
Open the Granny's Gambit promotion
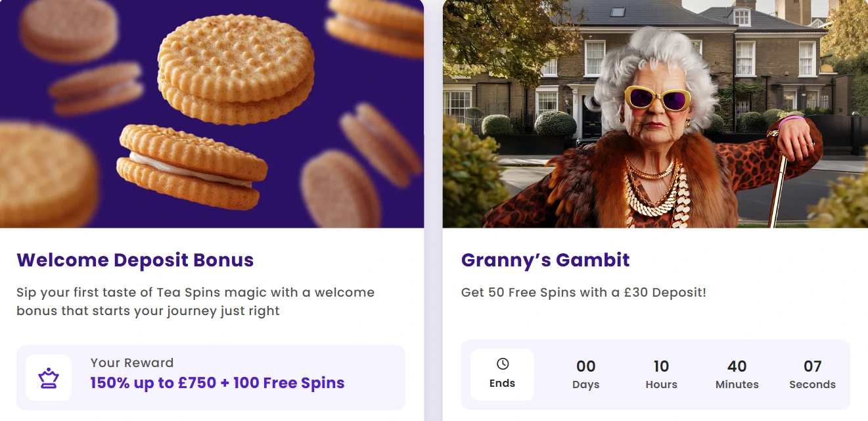[x=545, y=260]
